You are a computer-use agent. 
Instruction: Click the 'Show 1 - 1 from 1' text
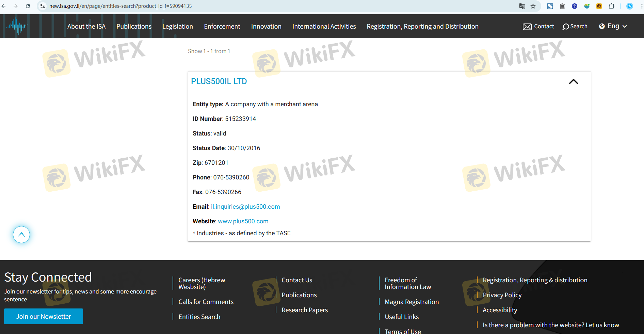(x=209, y=51)
